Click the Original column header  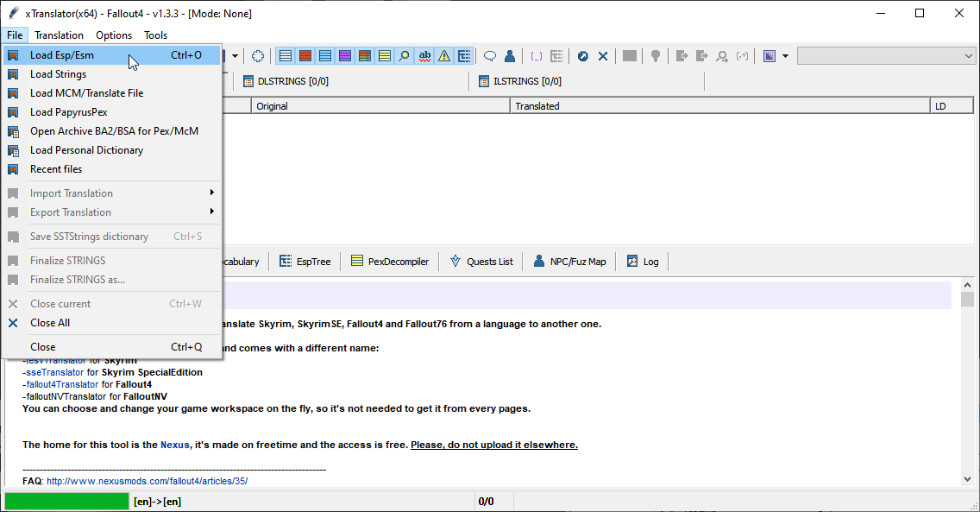[380, 106]
